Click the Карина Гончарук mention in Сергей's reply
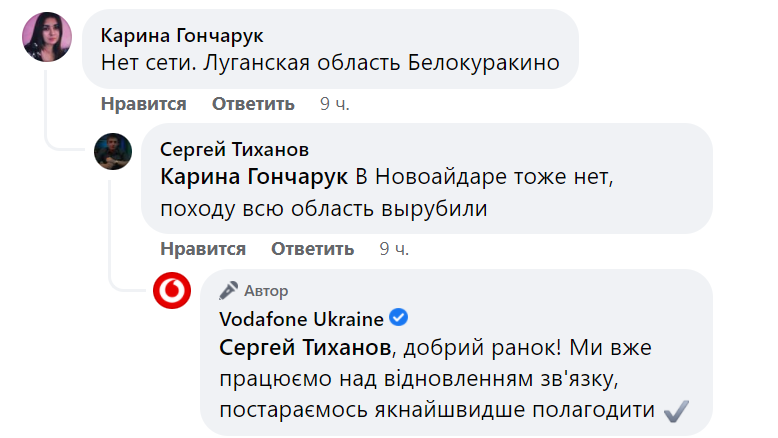Image resolution: width=778 pixels, height=438 pixels. coord(254,178)
